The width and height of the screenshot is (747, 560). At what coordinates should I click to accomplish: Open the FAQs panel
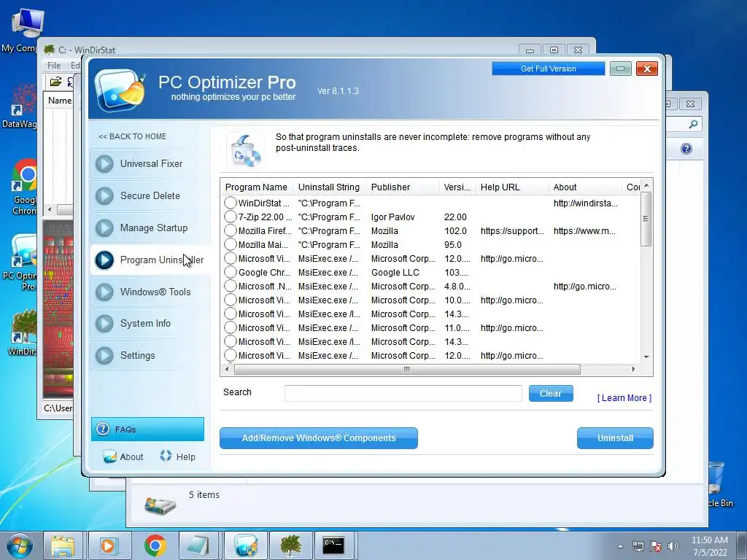point(147,429)
